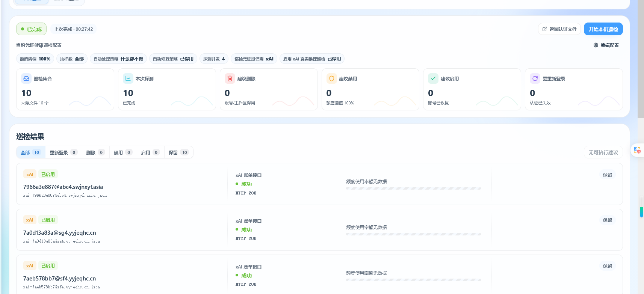
Task: Click HTTP 200 in 7aeb578bb7 row
Action: click(x=246, y=285)
